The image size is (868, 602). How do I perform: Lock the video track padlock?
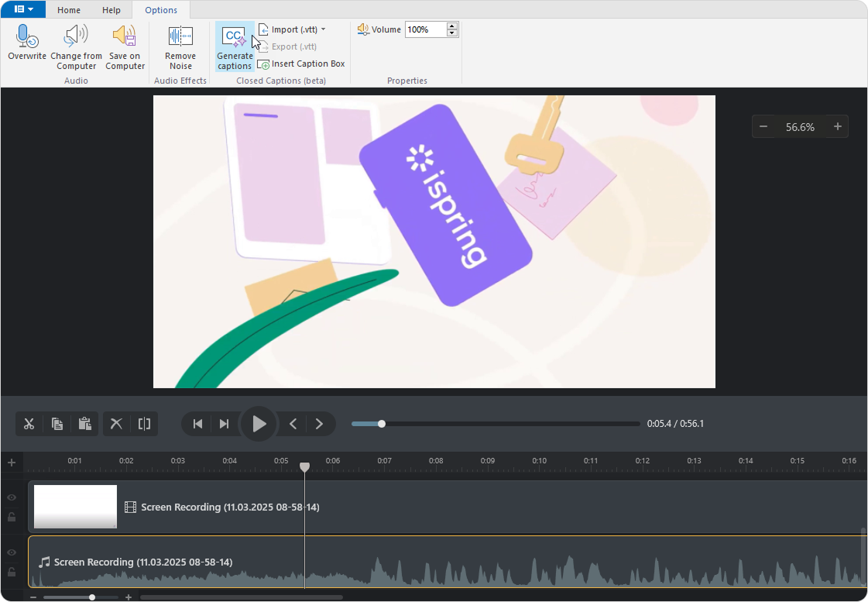tap(12, 517)
